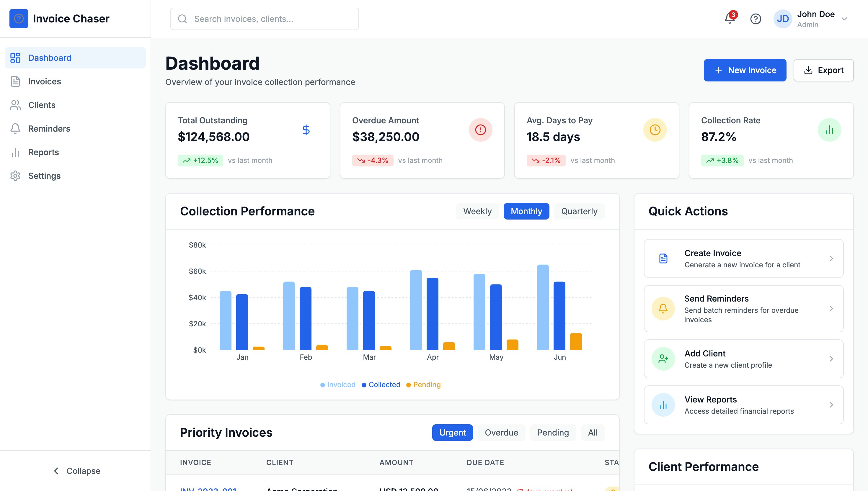Screen dimensions: 868x491
Task: Open Settings via the gear icon
Action: 15,176
